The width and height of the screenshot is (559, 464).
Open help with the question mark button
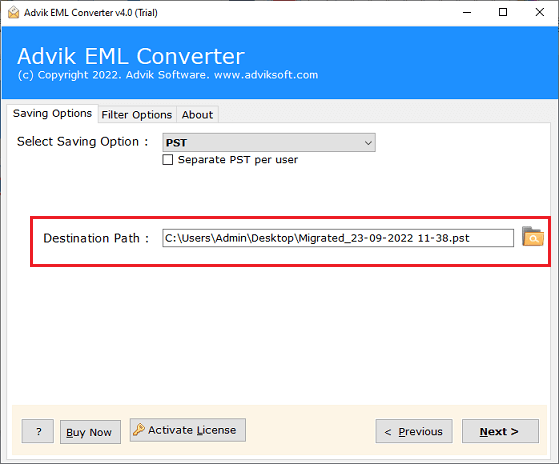38,431
